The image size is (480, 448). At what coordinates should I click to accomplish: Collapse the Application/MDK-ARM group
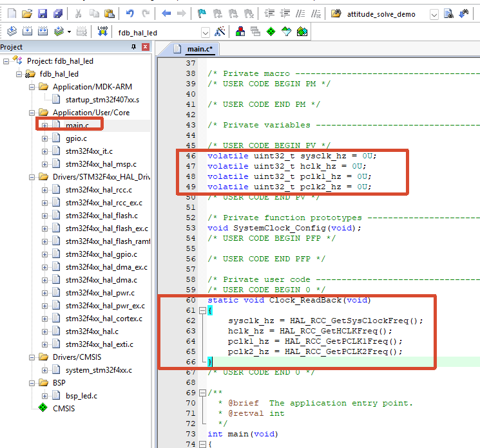coord(32,87)
